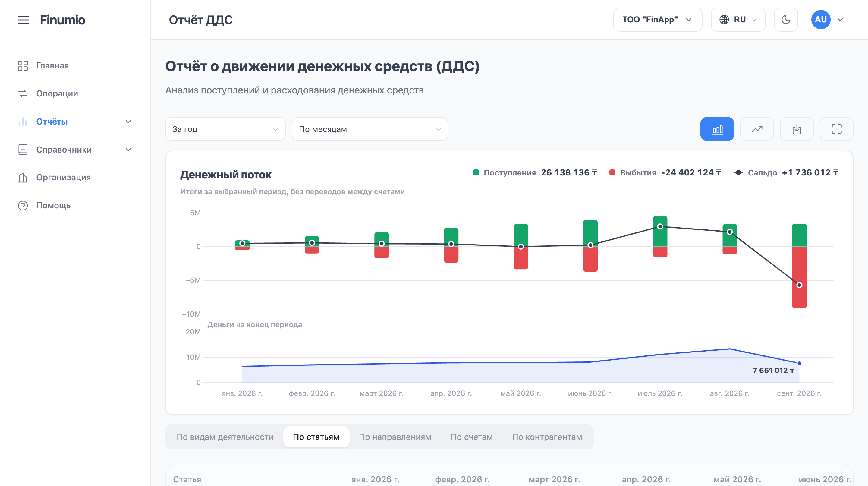This screenshot has height=486, width=868.
Task: Open the По месяцам grouping dropdown
Action: (370, 129)
